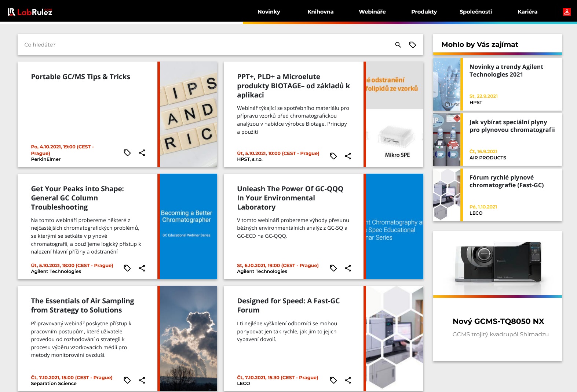Open the Novinky menu
577x392 pixels.
[x=269, y=12]
